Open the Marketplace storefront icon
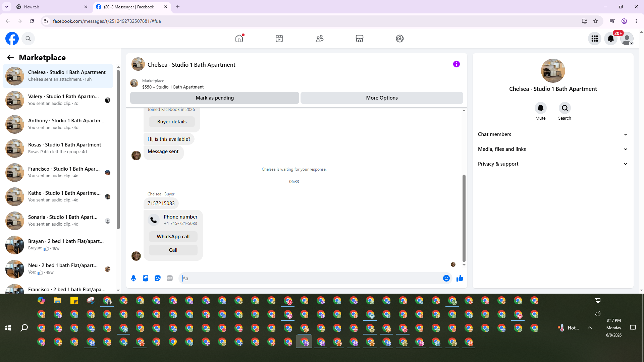 (360, 39)
